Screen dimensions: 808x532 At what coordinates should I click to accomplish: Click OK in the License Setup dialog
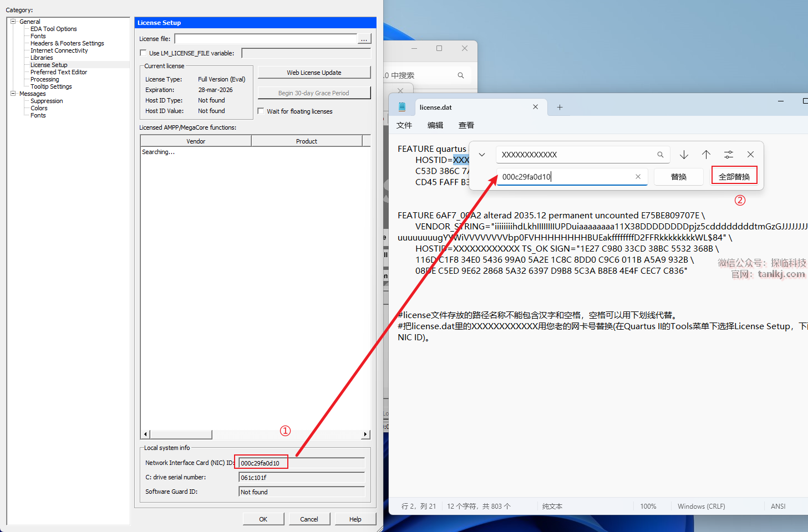coord(263,519)
